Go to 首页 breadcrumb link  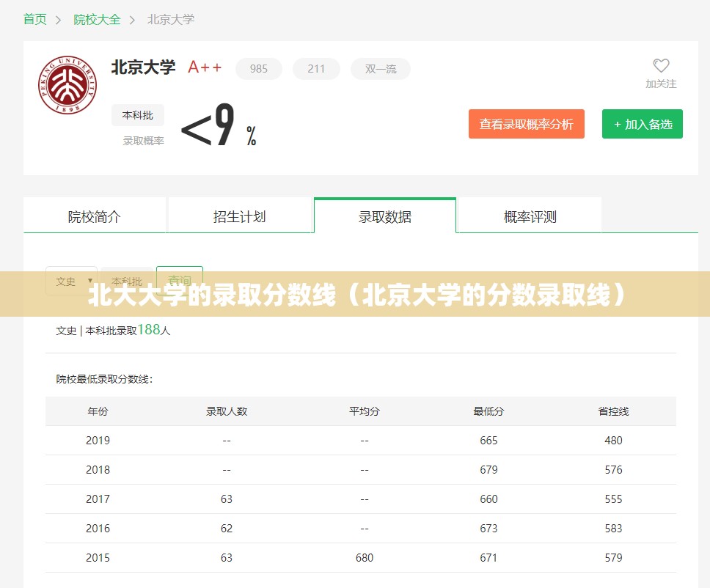35,20
